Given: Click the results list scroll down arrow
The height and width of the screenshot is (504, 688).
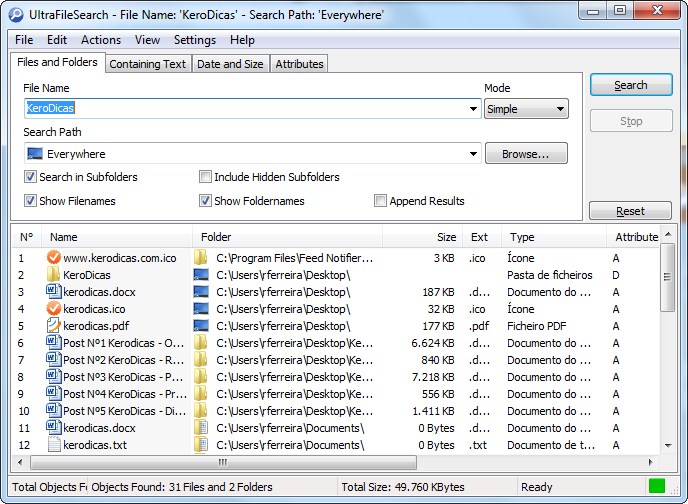Looking at the screenshot, I should (x=668, y=446).
